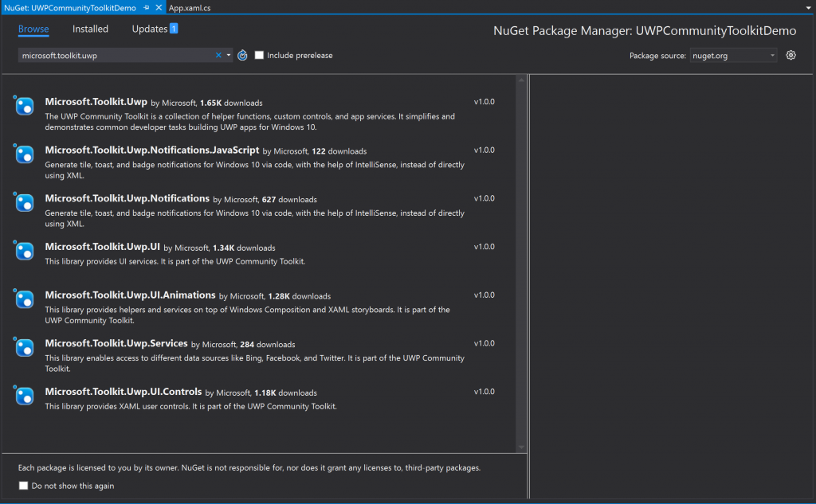The width and height of the screenshot is (816, 504).
Task: Click v1.0.0 of Microsoft.Toolkit.Uwp.UI.Controls
Action: coord(484,392)
